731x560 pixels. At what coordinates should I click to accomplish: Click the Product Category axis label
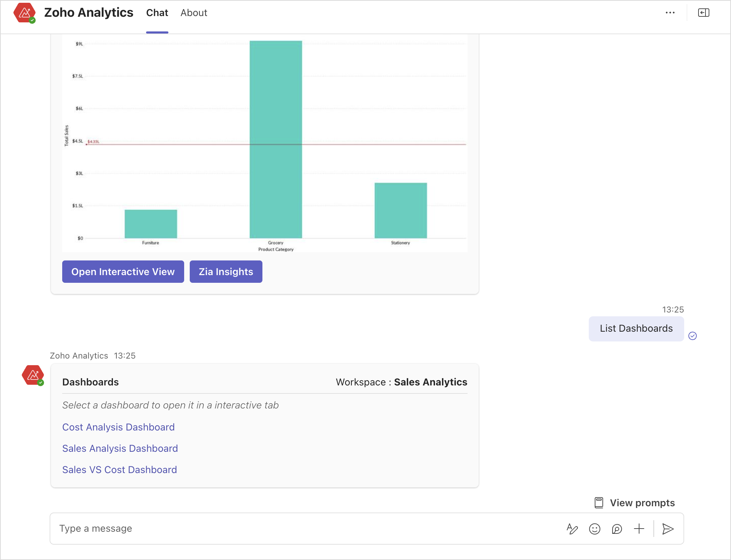pyautogui.click(x=276, y=249)
